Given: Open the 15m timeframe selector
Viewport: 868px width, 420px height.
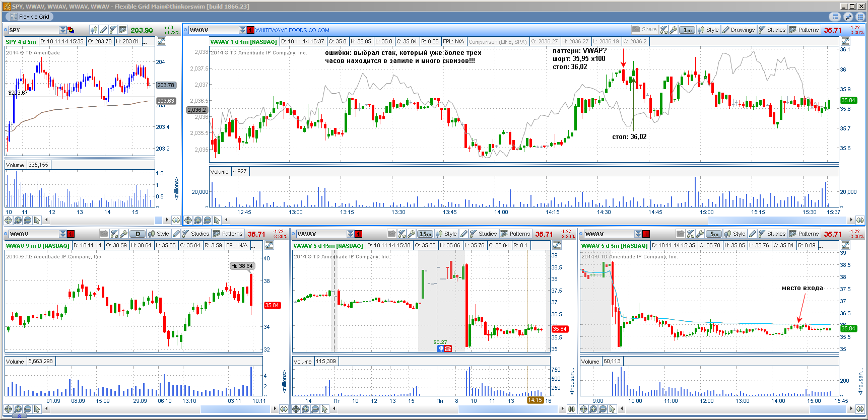Looking at the screenshot, I should pos(425,234).
